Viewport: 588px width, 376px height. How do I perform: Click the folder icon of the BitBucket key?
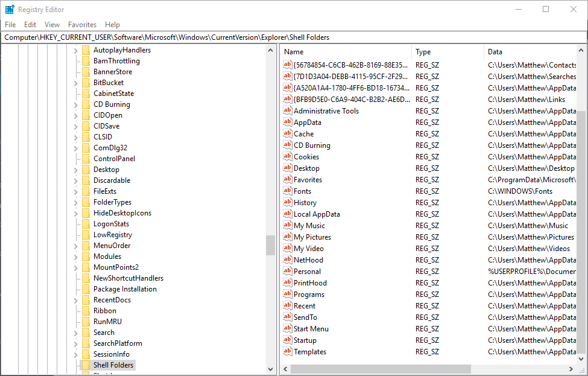click(x=86, y=83)
